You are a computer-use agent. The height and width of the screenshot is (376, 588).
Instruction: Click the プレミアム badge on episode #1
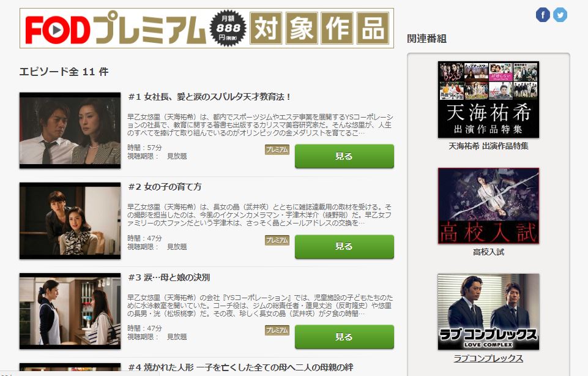[277, 149]
